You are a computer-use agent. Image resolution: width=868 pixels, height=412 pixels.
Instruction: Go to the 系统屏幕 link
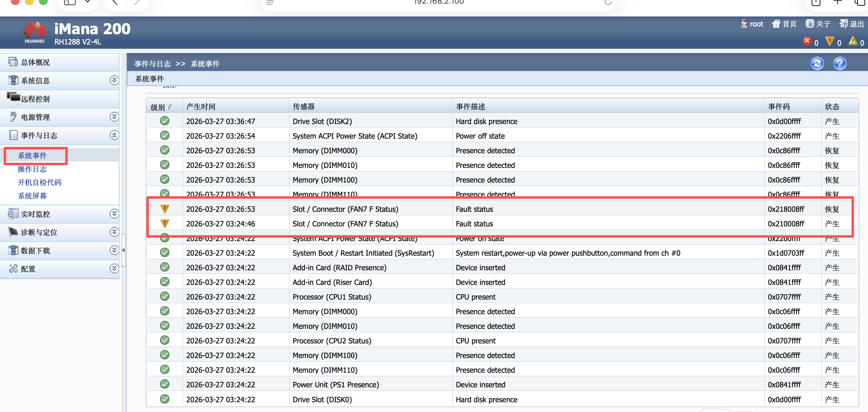(x=32, y=196)
